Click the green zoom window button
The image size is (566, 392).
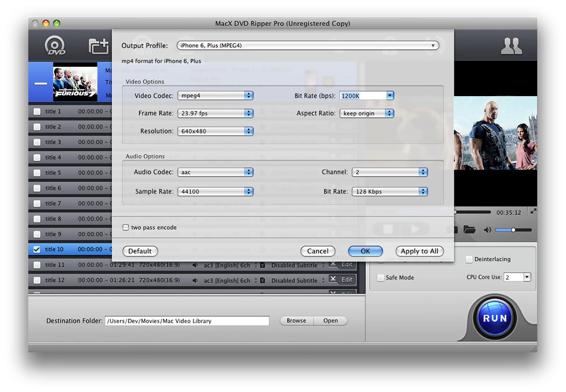(x=57, y=23)
